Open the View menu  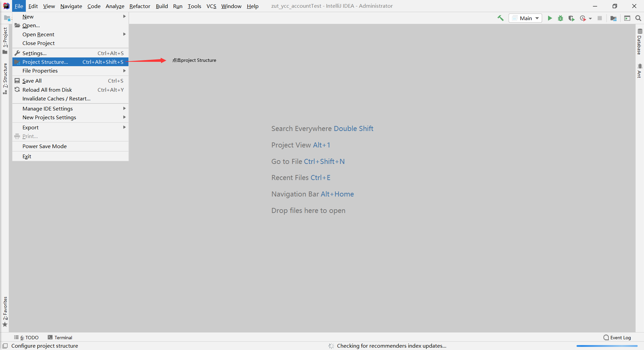tap(49, 6)
